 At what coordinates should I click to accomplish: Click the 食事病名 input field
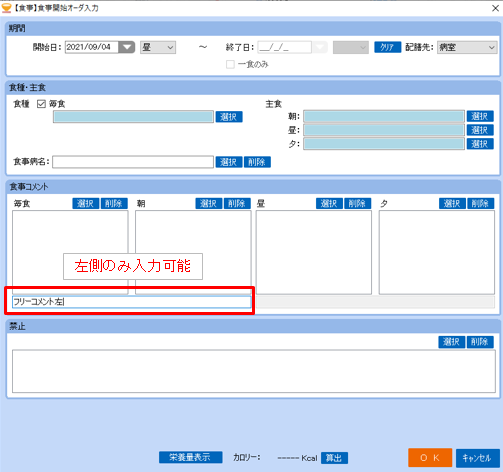coord(133,162)
